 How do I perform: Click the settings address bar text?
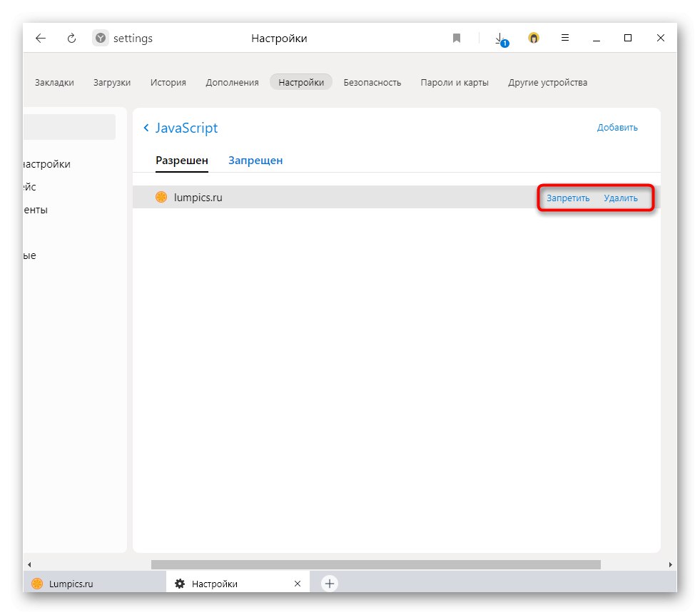tap(133, 39)
